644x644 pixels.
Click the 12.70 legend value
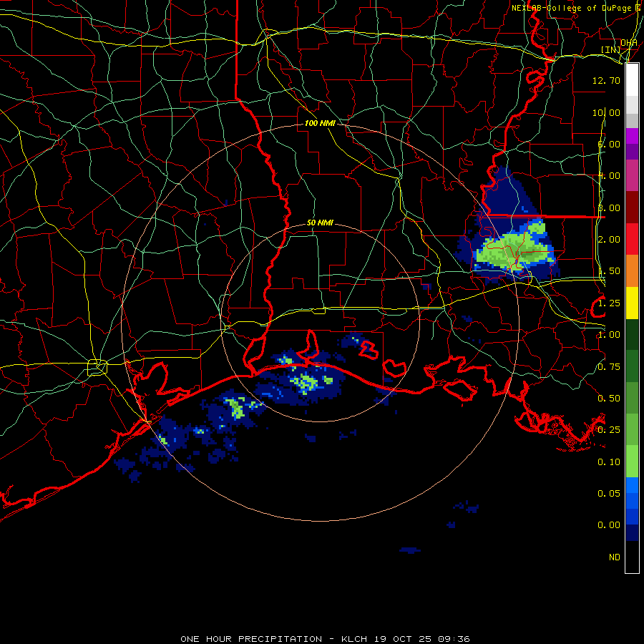click(606, 80)
